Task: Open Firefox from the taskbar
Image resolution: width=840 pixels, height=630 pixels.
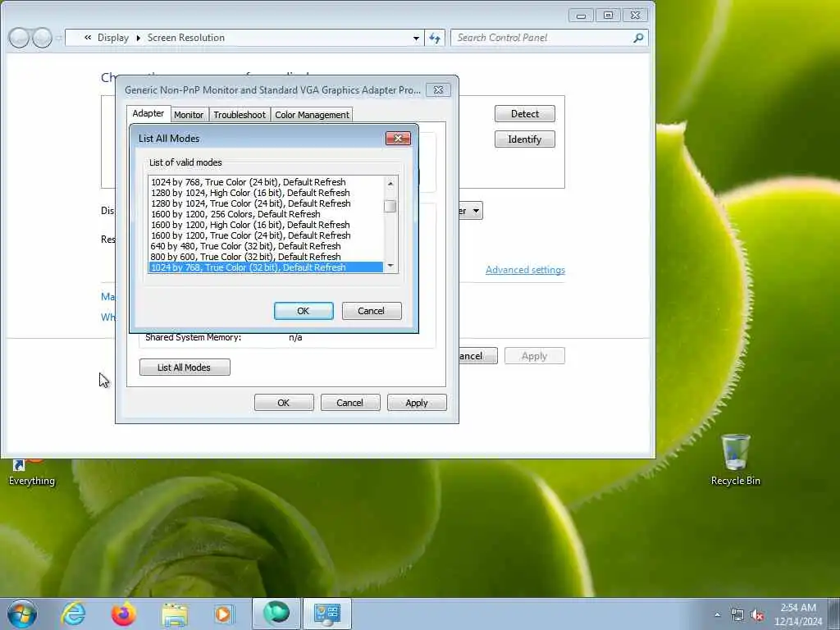Action: pos(123,614)
